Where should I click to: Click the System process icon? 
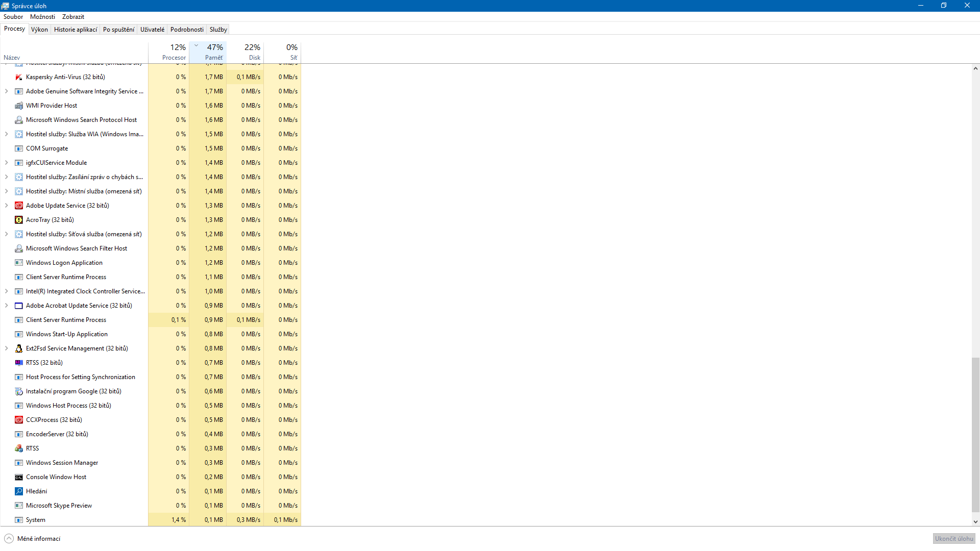click(19, 520)
